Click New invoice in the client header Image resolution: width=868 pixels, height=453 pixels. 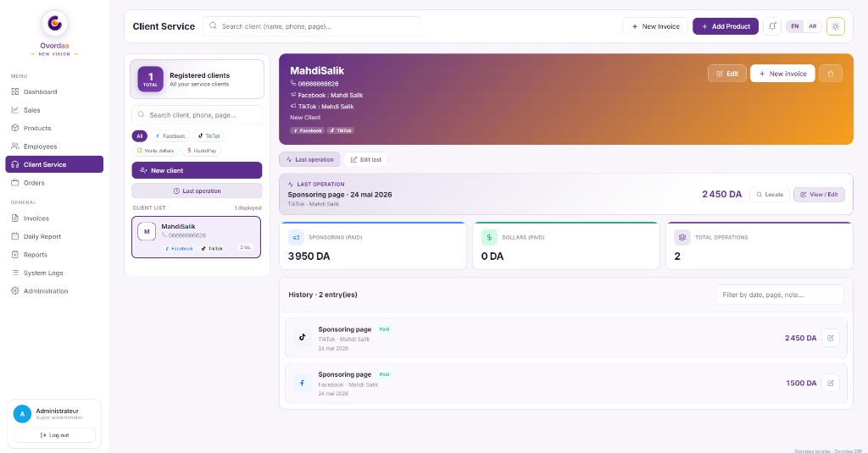click(x=782, y=74)
